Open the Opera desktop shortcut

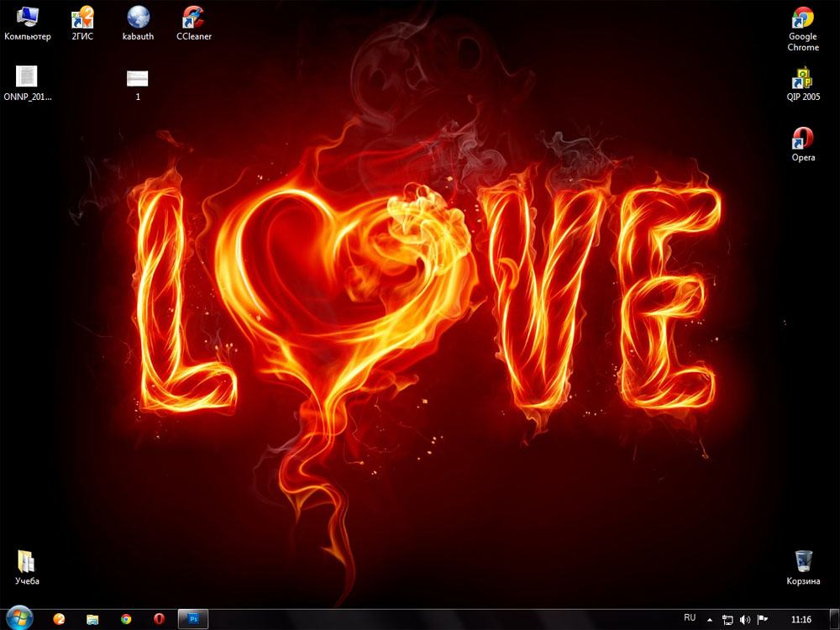click(x=802, y=144)
